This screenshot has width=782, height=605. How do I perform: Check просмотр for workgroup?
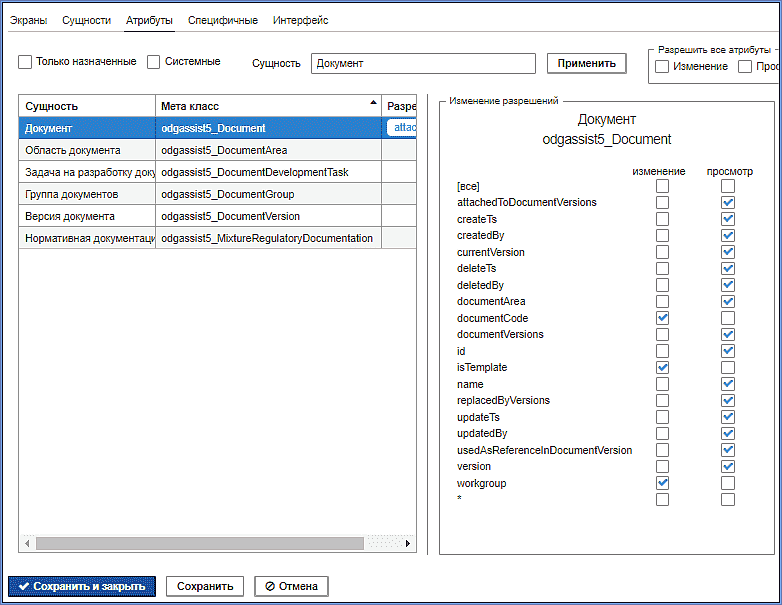[x=728, y=483]
